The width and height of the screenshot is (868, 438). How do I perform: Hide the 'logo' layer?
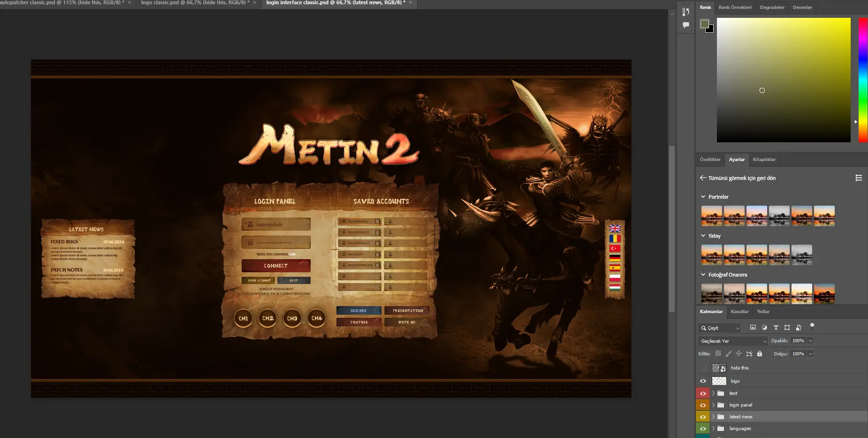703,381
